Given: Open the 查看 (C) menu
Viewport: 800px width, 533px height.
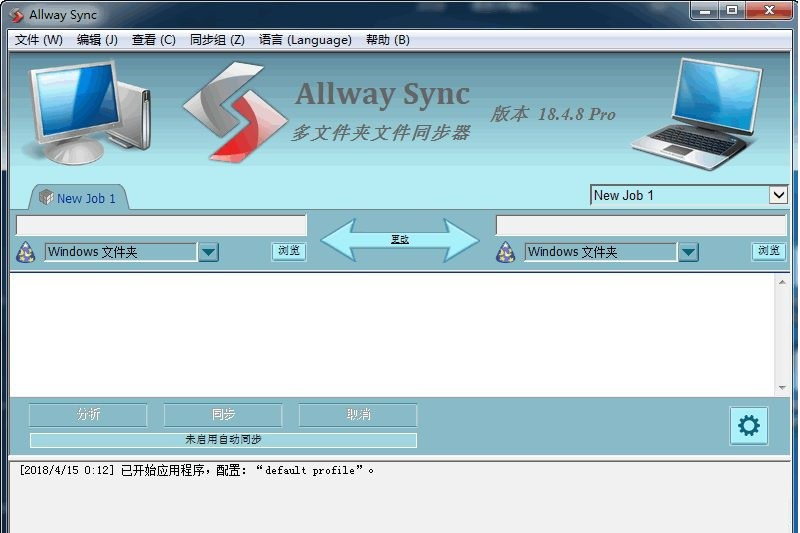Looking at the screenshot, I should point(154,40).
